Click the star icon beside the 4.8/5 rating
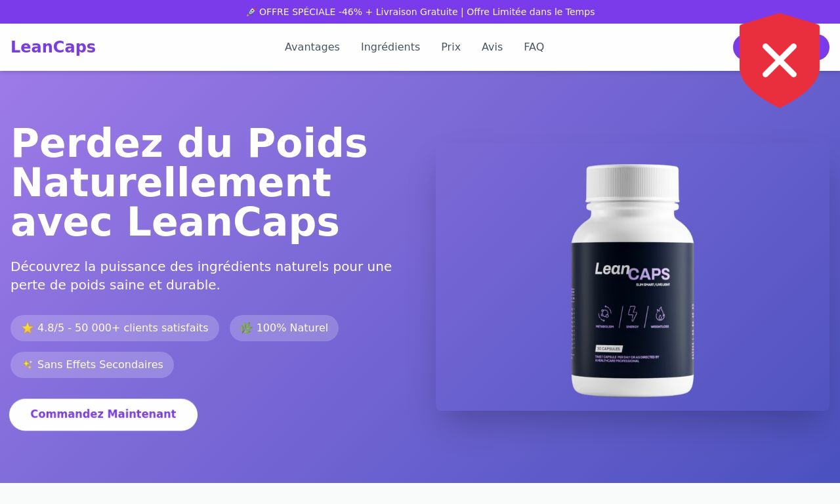The width and height of the screenshot is (840, 504). pos(28,328)
